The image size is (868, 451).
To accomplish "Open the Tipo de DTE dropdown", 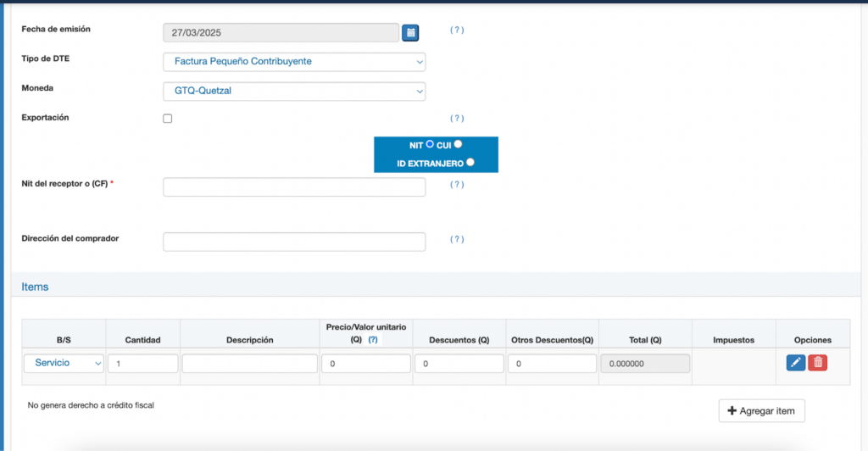I will (x=294, y=62).
